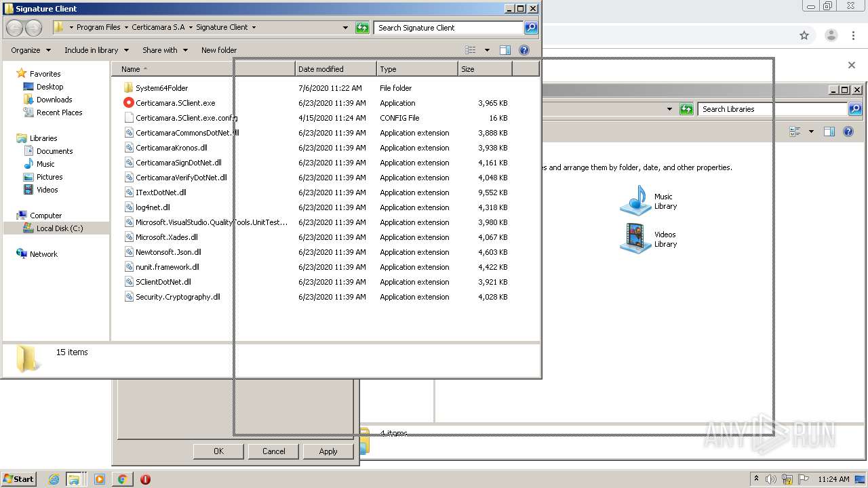Select Music in the navigation pane
This screenshot has width=868, height=488.
[x=45, y=164]
